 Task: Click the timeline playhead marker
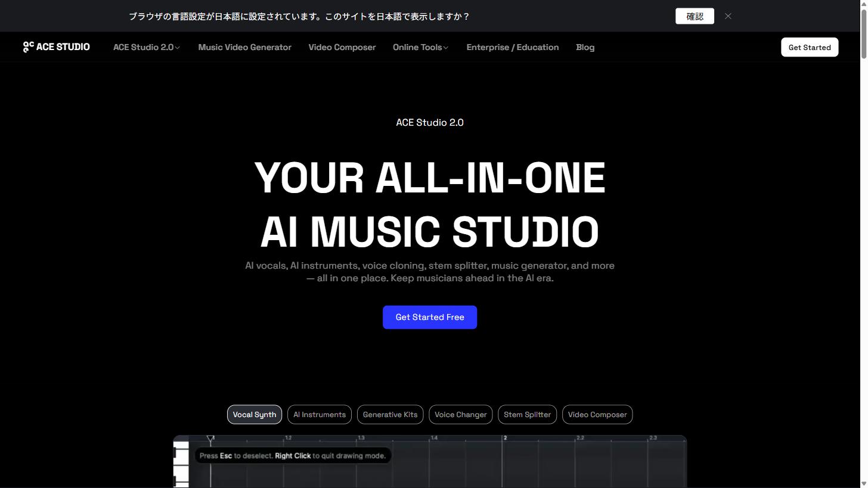pyautogui.click(x=210, y=439)
